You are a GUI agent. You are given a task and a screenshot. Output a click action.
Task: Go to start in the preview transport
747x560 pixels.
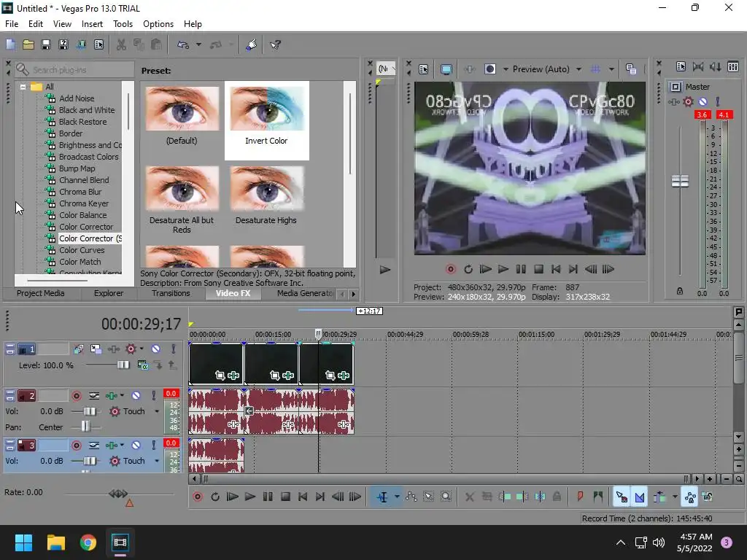(x=555, y=270)
